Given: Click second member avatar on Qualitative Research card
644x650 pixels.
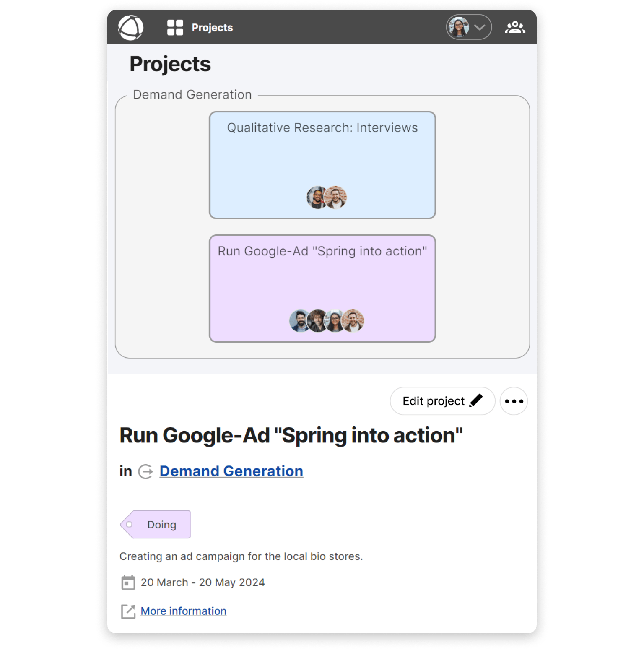Looking at the screenshot, I should 336,198.
